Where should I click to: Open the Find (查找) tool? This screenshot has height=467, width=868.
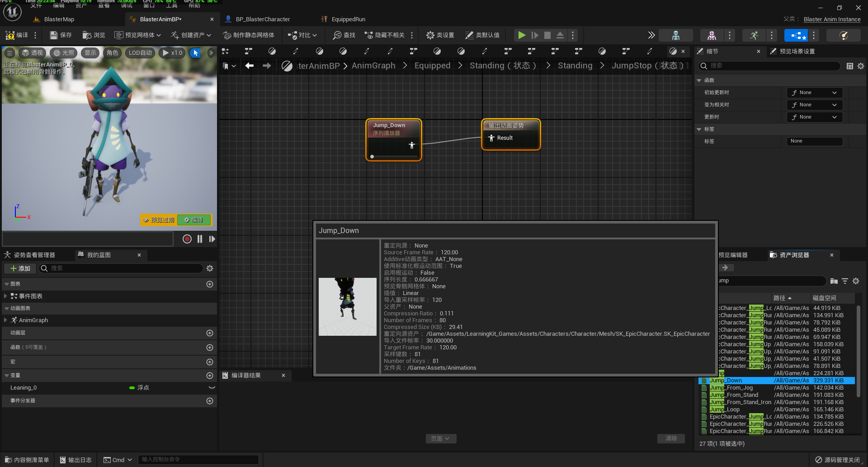(344, 35)
